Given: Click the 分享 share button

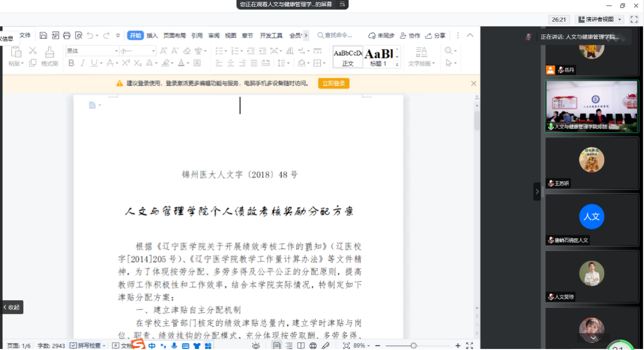Looking at the screenshot, I should click(x=436, y=36).
